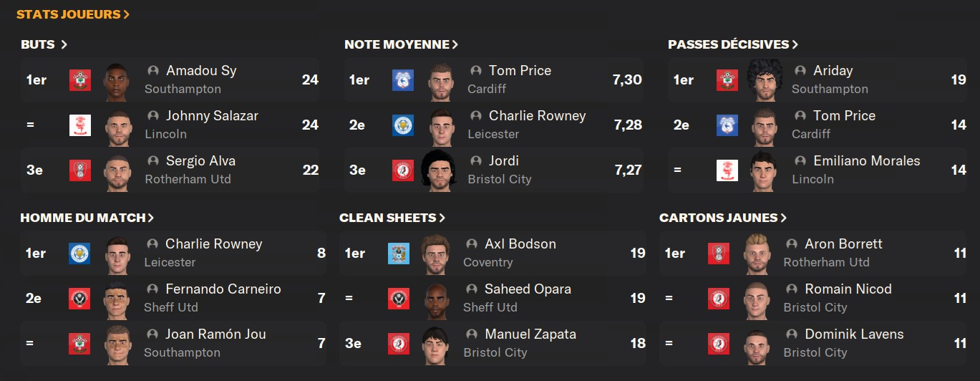Open the Cartons Jaunes full ranking
Viewport: 980px width, 381px height.
(723, 218)
